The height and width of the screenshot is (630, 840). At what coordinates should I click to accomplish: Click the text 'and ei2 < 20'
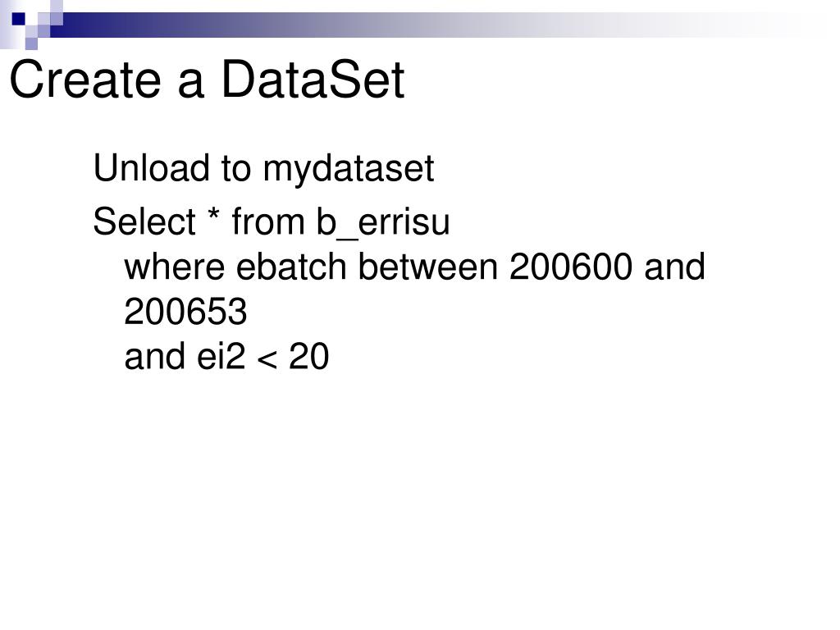226,356
